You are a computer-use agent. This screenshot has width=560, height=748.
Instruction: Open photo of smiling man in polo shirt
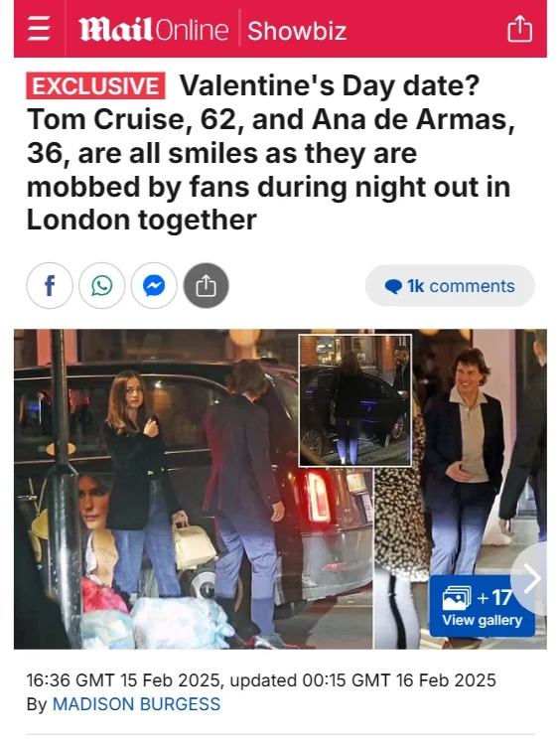coord(461,489)
